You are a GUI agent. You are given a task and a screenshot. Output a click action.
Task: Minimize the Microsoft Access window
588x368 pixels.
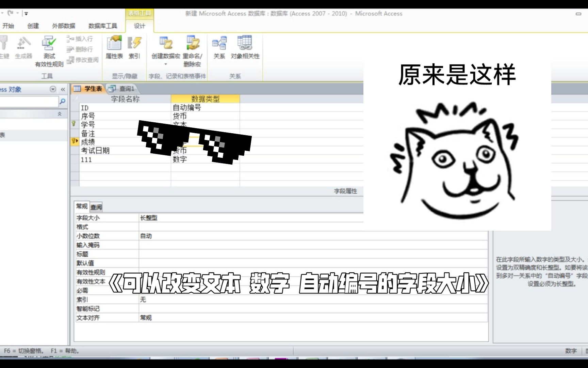click(578, 14)
